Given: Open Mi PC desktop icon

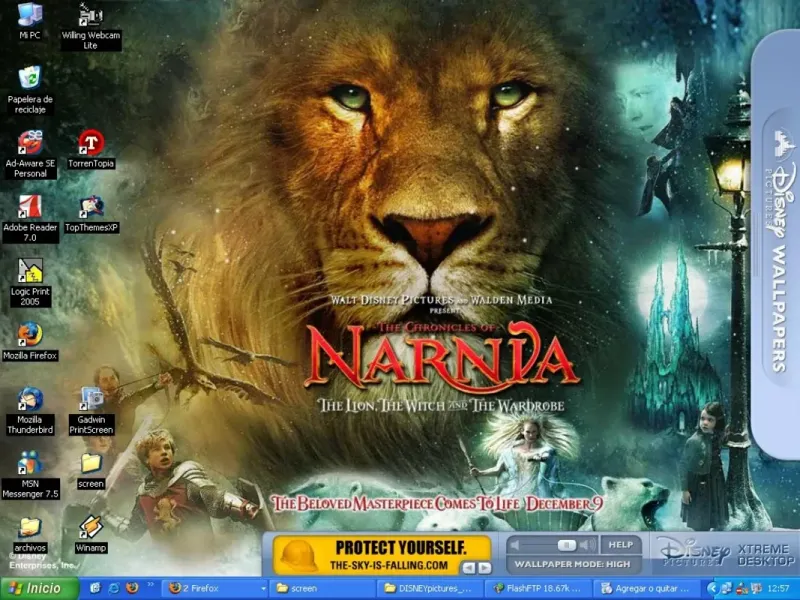Looking at the screenshot, I should 30,20.
